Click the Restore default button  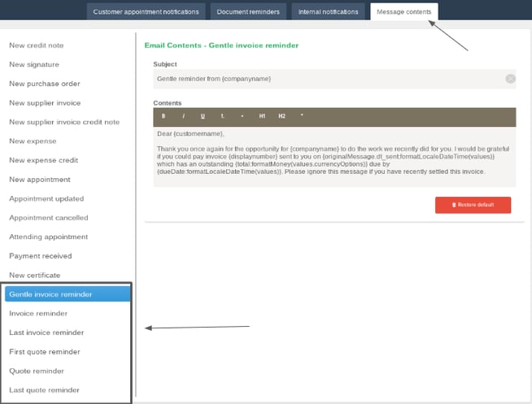(473, 205)
